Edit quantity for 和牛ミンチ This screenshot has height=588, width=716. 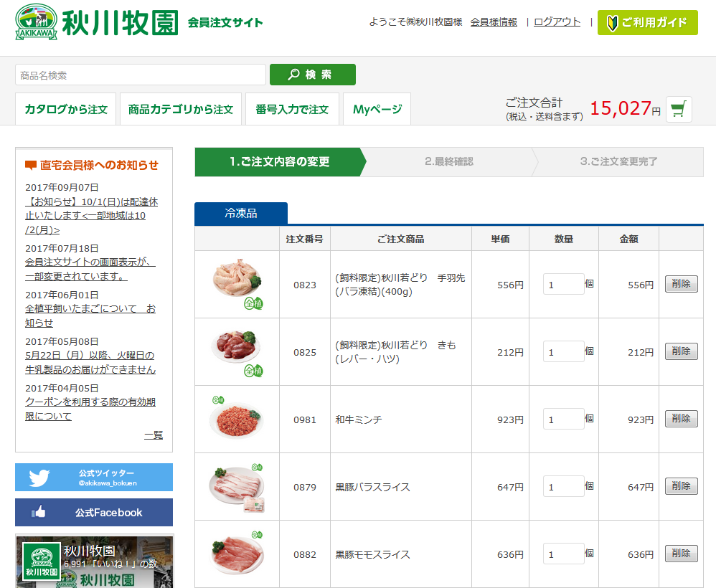pyautogui.click(x=563, y=419)
